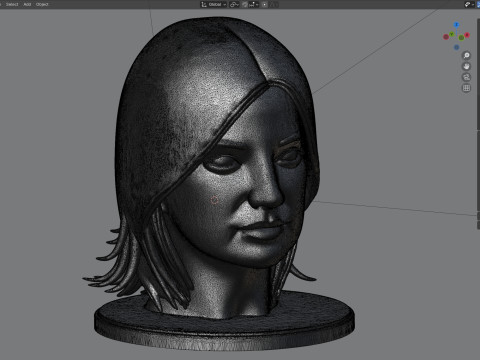Snap view to positive X axis on gizmo
This screenshot has height=360, width=480.
click(467, 35)
